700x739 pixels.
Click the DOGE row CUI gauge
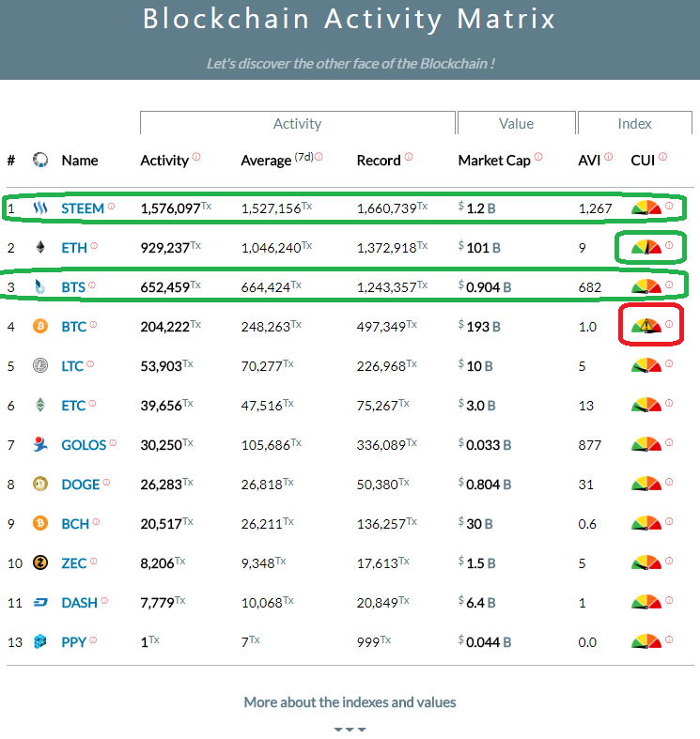(646, 484)
